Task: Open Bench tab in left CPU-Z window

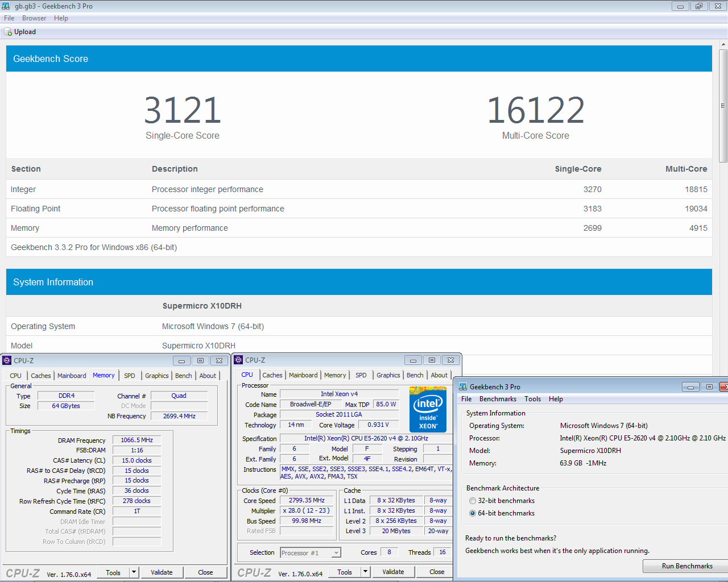Action: pos(183,376)
